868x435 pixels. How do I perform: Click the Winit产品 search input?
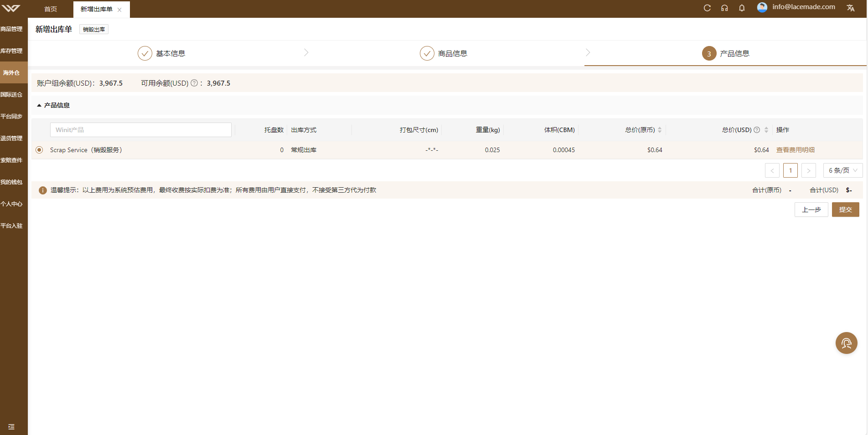(x=140, y=130)
